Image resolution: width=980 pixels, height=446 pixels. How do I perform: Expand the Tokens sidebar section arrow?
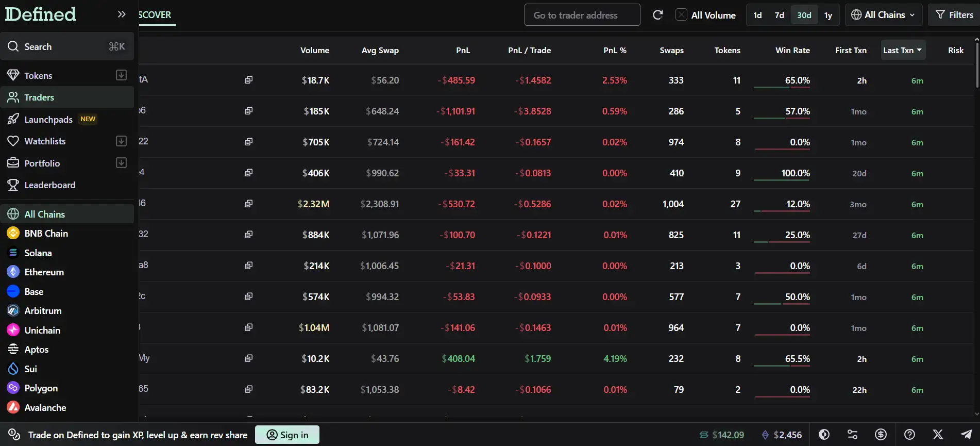click(121, 75)
